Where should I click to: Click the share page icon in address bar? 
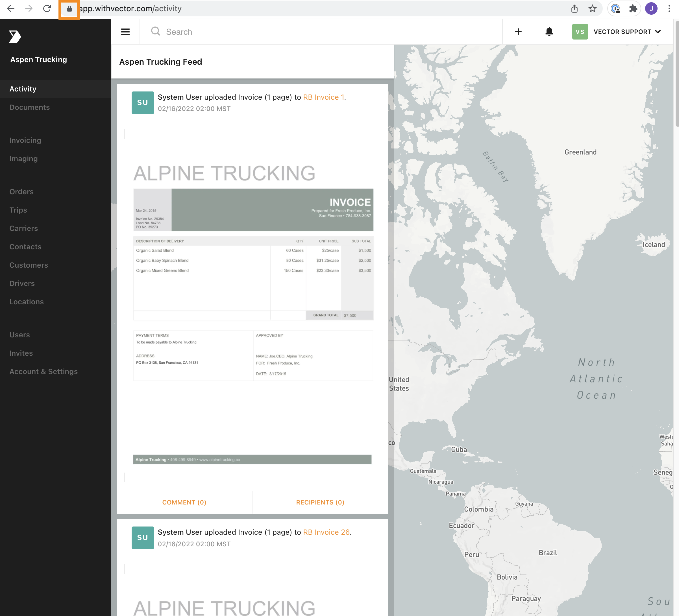[574, 9]
